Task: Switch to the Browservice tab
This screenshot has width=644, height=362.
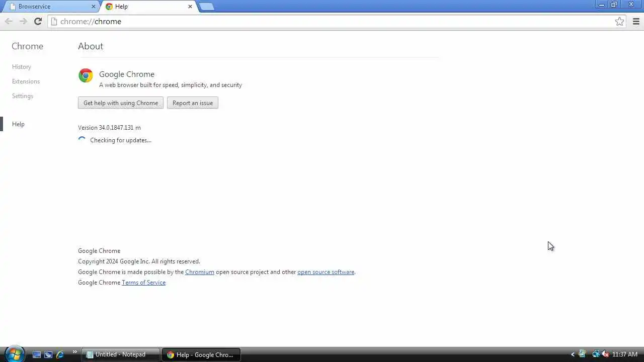Action: 50,7
